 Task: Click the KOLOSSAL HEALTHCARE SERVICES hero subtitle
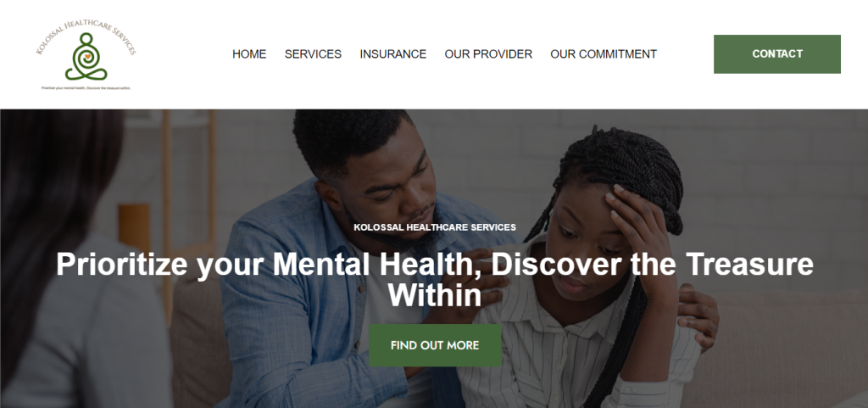coord(435,227)
